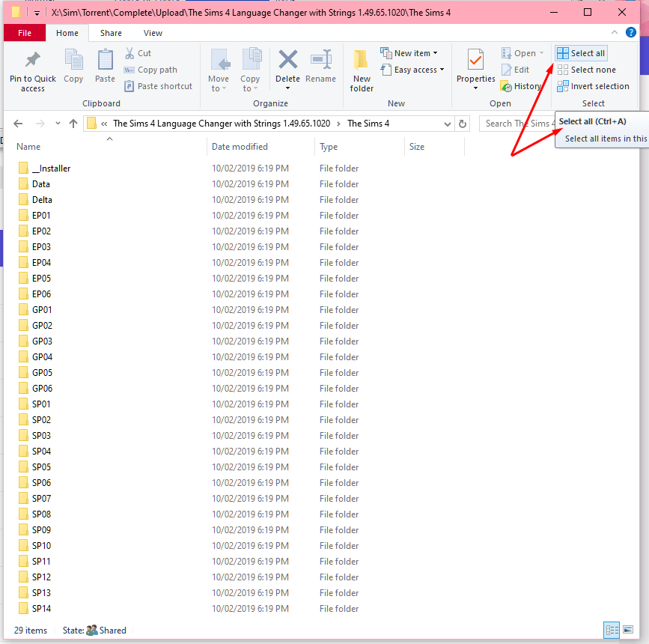Image resolution: width=649 pixels, height=644 pixels.
Task: Click the Language Changer breadcrumb segment
Action: (x=222, y=124)
